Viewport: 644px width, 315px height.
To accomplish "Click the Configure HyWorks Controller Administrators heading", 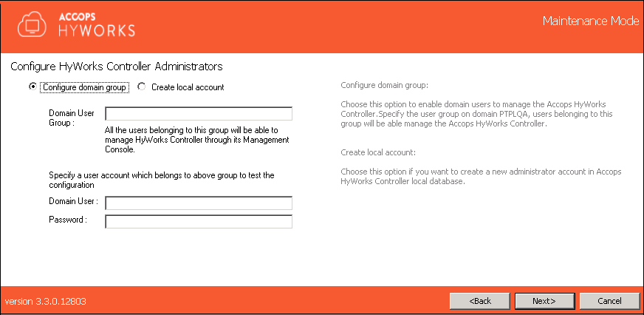I will [117, 67].
